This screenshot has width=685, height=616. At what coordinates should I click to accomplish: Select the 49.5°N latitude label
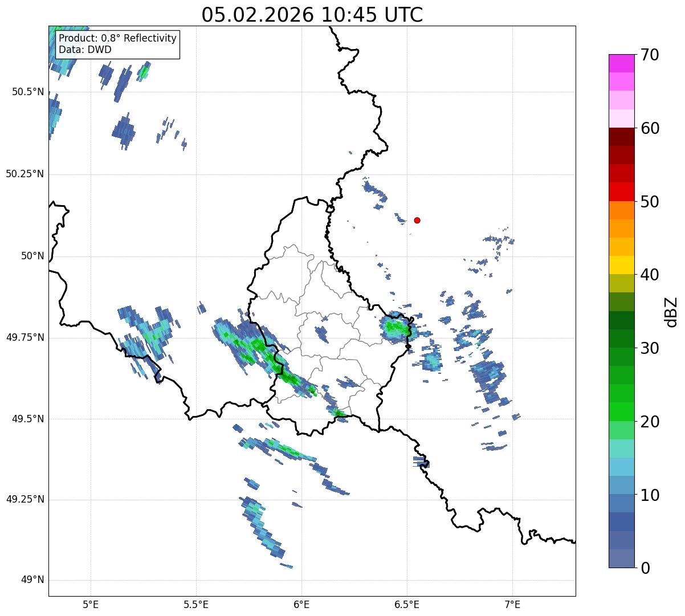click(27, 419)
